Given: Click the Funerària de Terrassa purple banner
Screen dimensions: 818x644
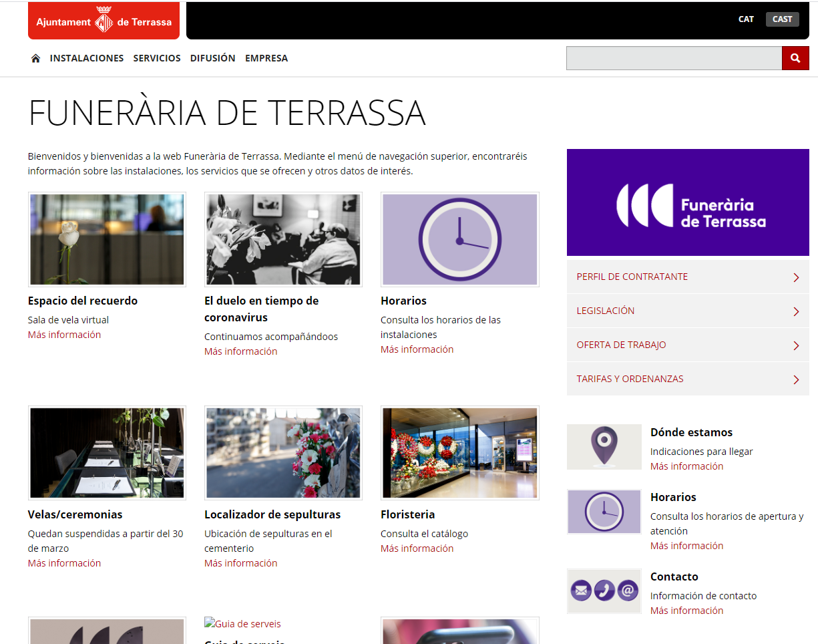Looking at the screenshot, I should [x=688, y=202].
